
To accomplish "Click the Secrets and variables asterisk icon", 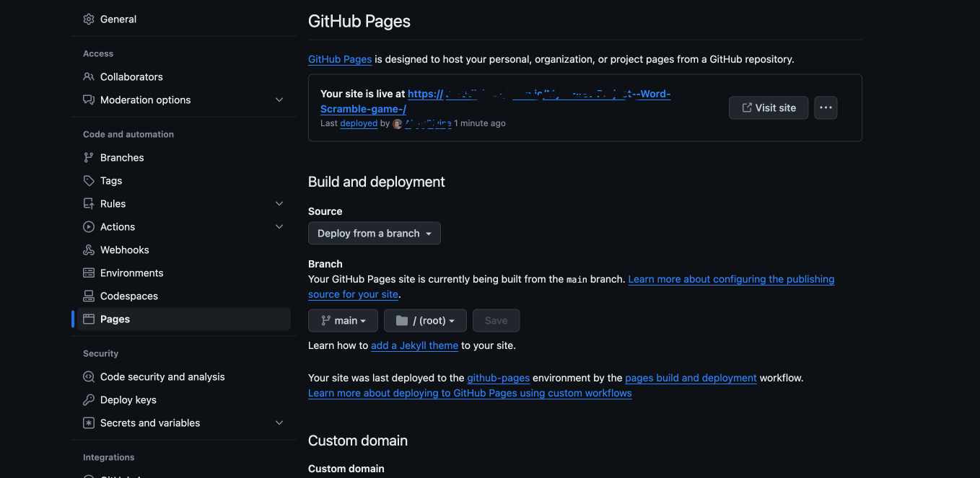I will (89, 423).
